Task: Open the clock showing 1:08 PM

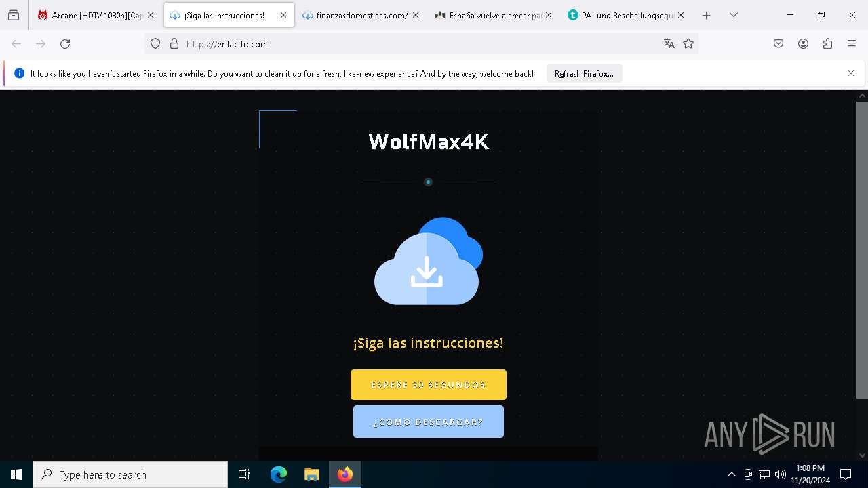Action: click(810, 474)
